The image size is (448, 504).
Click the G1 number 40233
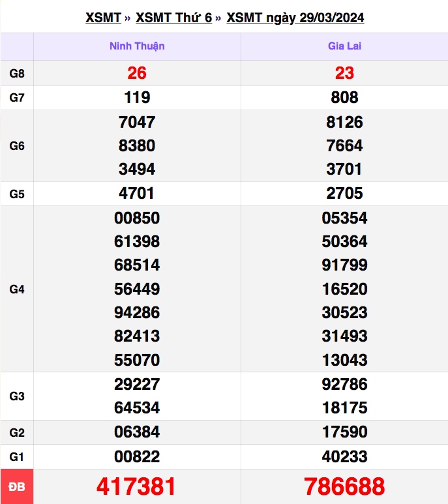pyautogui.click(x=344, y=456)
